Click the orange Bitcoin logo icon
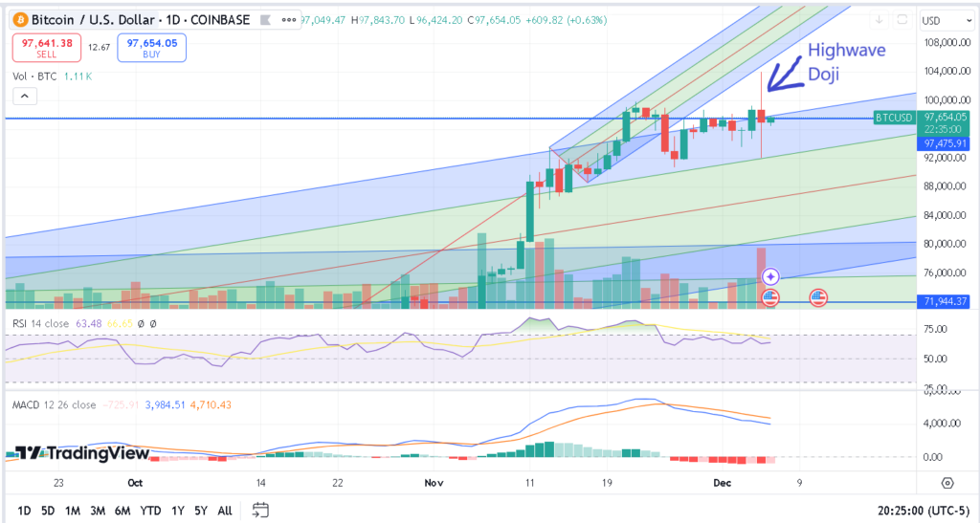Viewport: 980px width, 523px height. [x=21, y=20]
